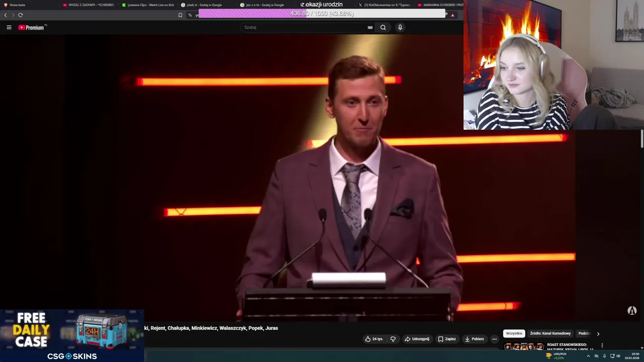
Task: Open the YouTube hamburger guide menu
Action: pos(9,27)
